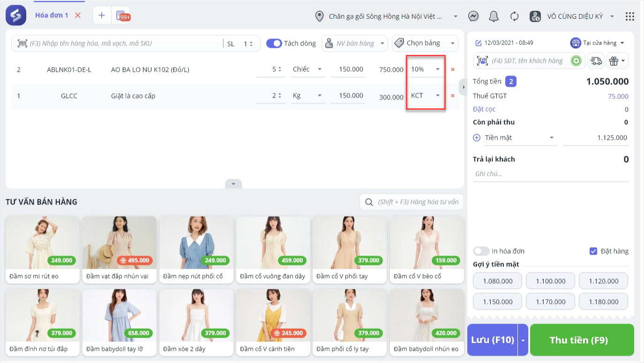The height and width of the screenshot is (363, 644).
Task: Open the 10% tax rate dropdown
Action: tap(426, 69)
